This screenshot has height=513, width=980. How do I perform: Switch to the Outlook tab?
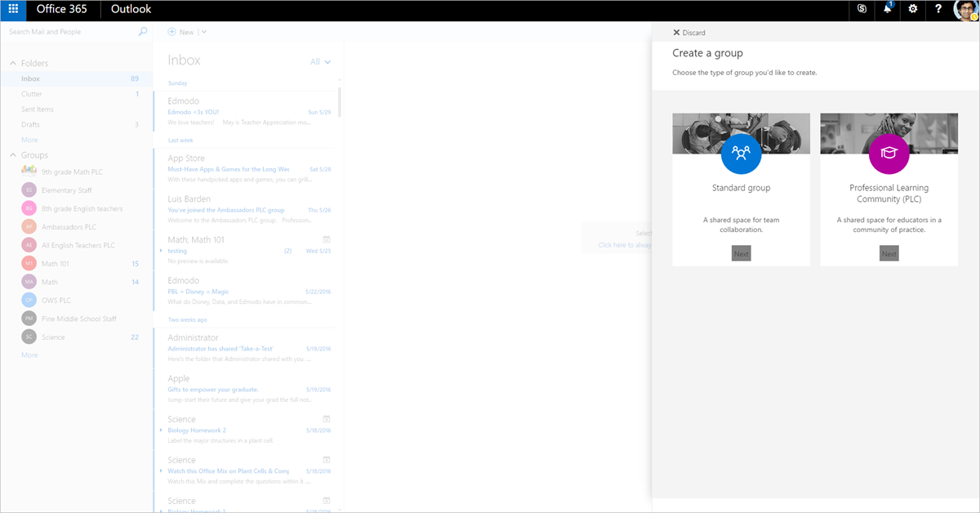coord(130,10)
